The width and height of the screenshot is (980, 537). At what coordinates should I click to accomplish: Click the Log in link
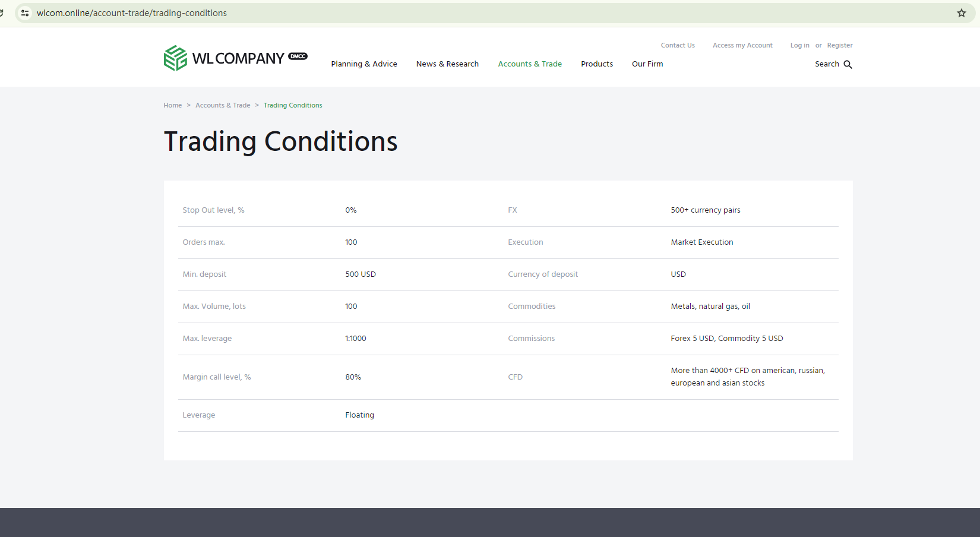pyautogui.click(x=799, y=45)
